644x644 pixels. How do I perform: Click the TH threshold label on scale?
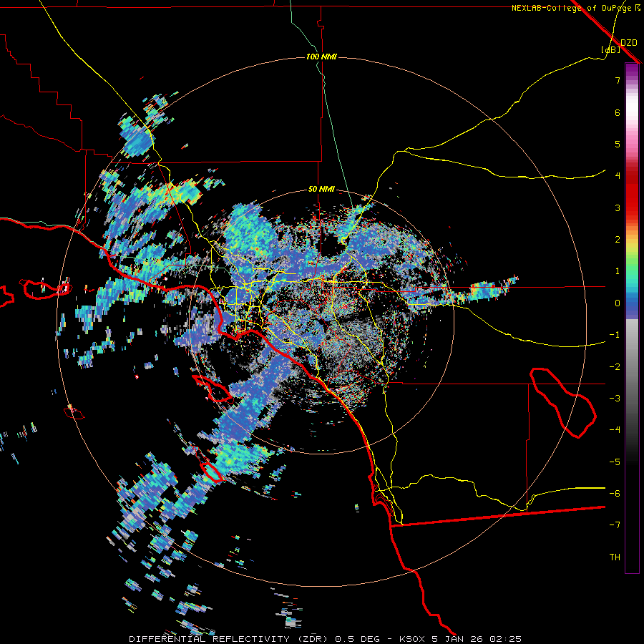point(615,557)
